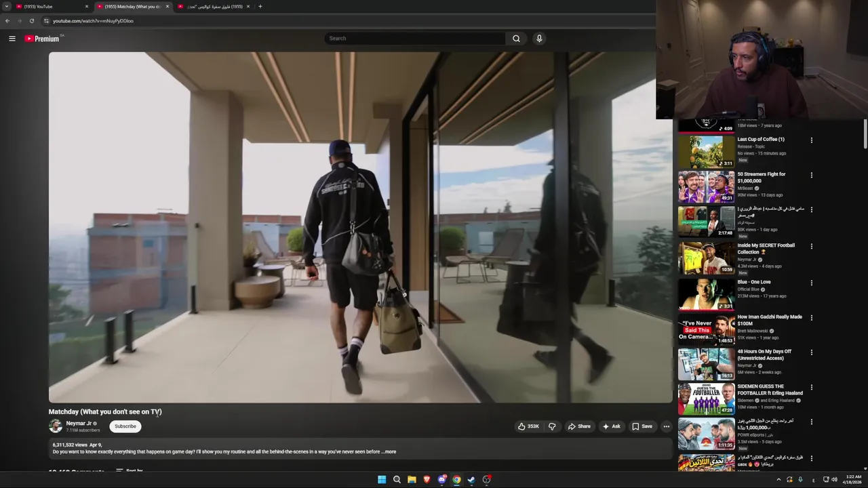
Task: Open taskbar clock showing 1:22 AM
Action: tap(852, 480)
